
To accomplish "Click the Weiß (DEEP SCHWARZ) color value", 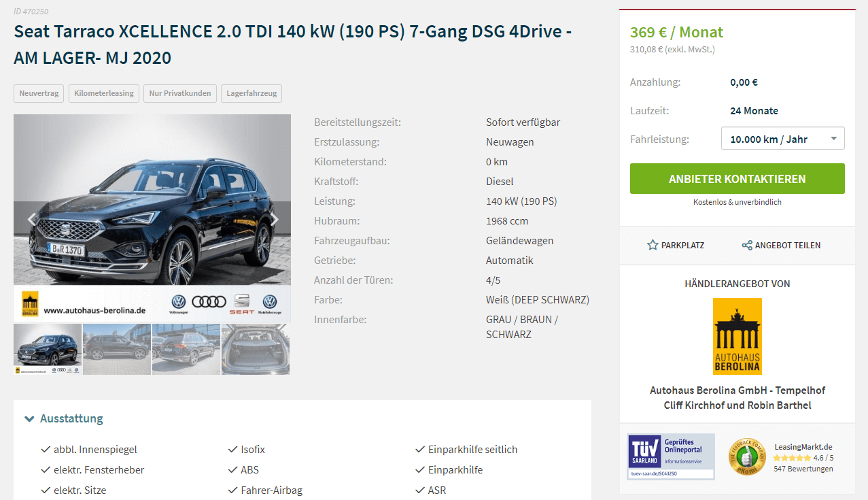I will click(x=537, y=300).
